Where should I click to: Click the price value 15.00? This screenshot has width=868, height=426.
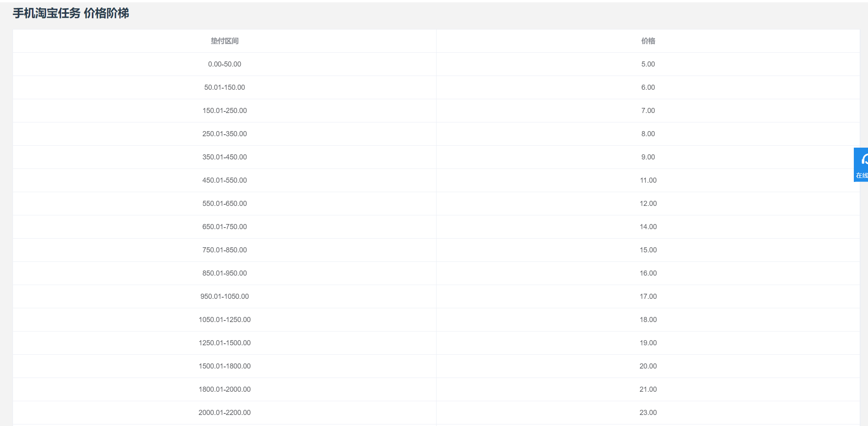(648, 250)
